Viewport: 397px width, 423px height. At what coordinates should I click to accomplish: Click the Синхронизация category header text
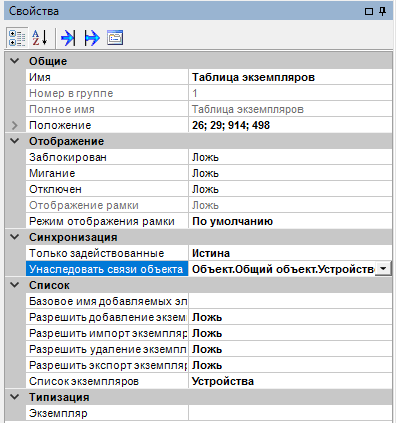[x=73, y=237]
